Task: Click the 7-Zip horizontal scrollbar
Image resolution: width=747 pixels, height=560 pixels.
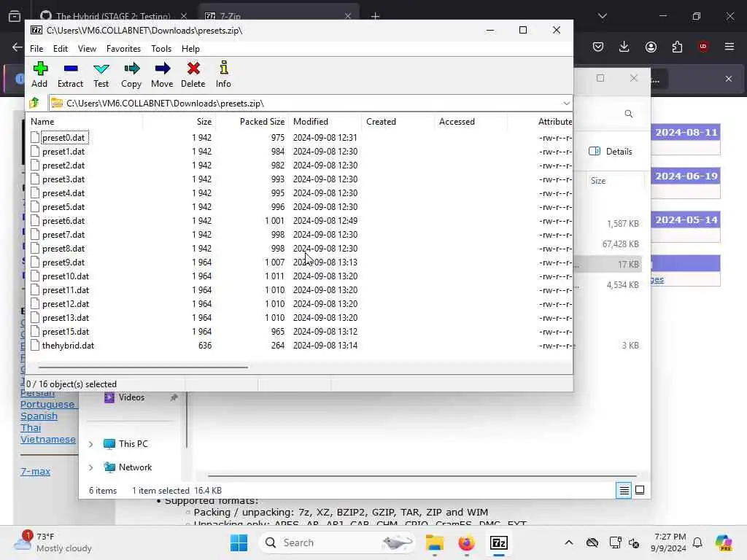Action: point(143,367)
